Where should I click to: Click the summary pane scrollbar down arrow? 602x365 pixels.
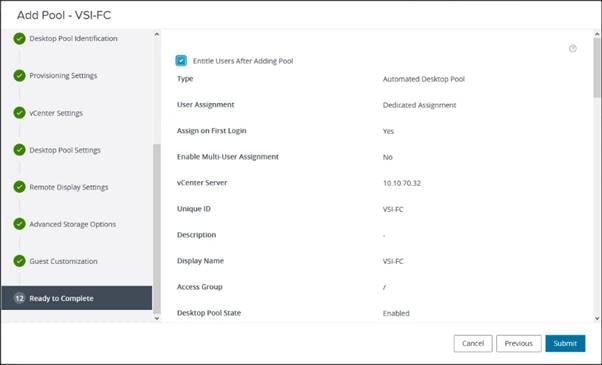(x=597, y=318)
